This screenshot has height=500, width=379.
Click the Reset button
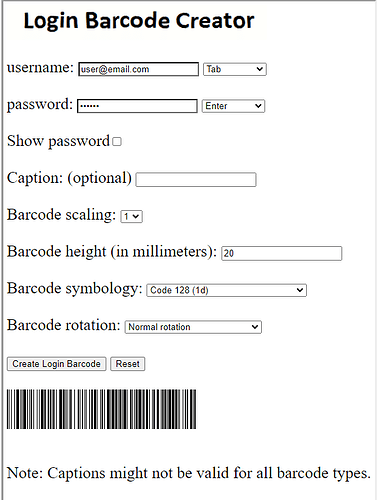[128, 364]
